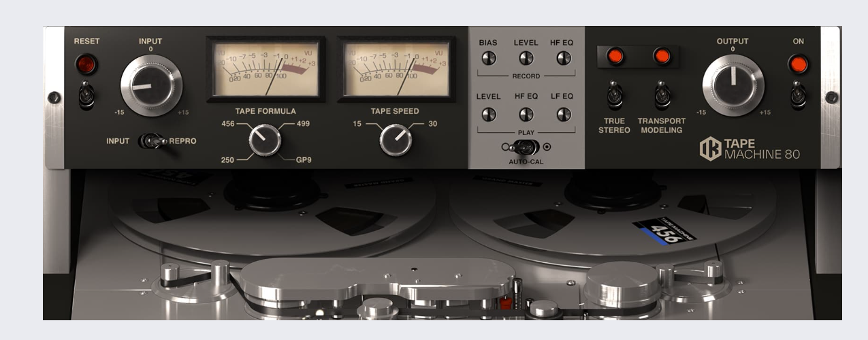Toggle the INPUT / REPRO switch
This screenshot has width=868, height=340.
coord(152,141)
